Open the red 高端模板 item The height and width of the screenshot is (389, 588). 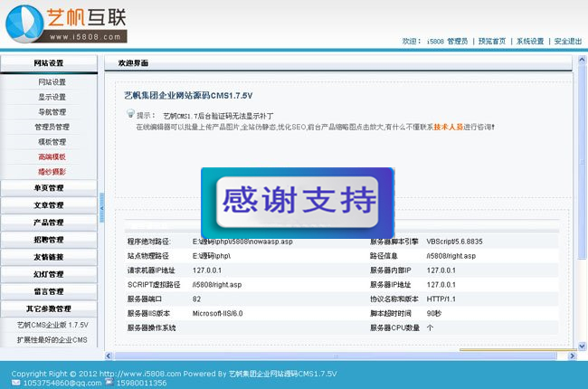click(52, 157)
